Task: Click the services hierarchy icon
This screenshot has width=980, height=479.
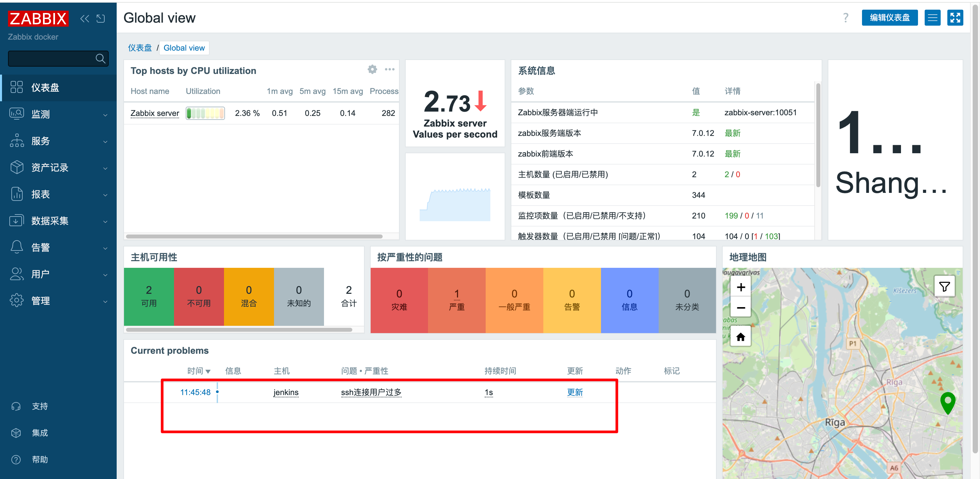Action: tap(17, 140)
